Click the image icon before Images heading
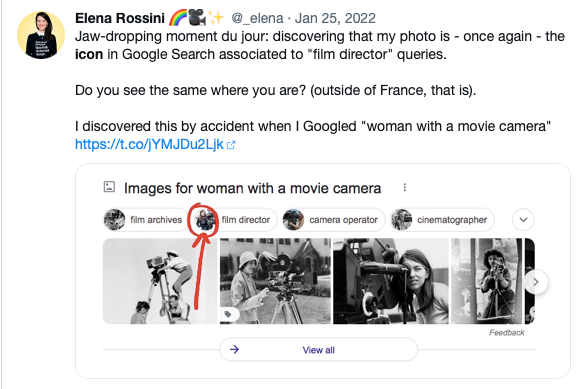The width and height of the screenshot is (585, 389). coord(109,187)
